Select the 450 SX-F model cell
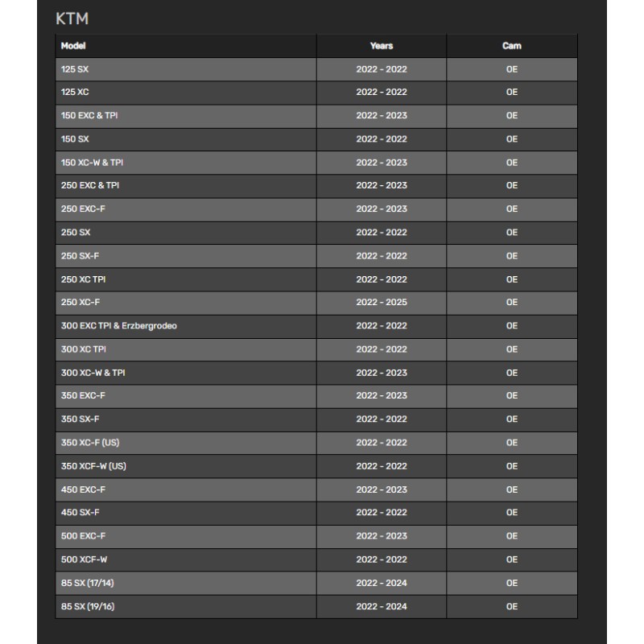Screen dimensions: 644x644 (80, 513)
